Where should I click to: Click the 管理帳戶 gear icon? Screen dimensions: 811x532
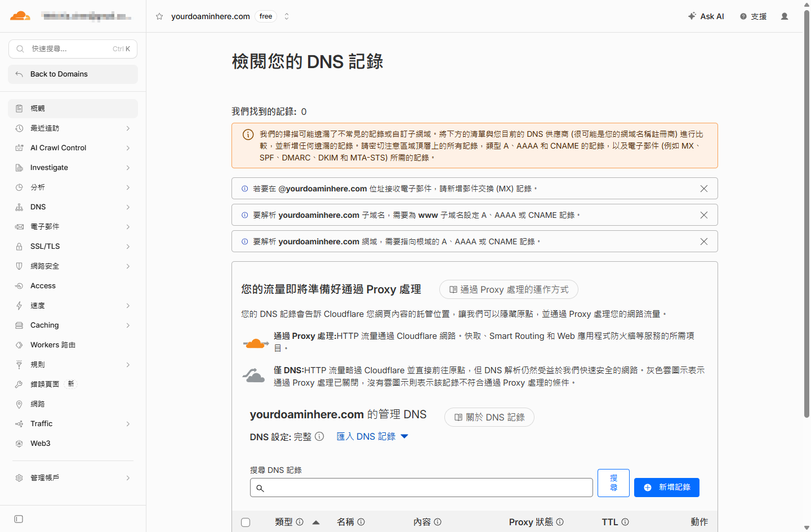click(19, 478)
